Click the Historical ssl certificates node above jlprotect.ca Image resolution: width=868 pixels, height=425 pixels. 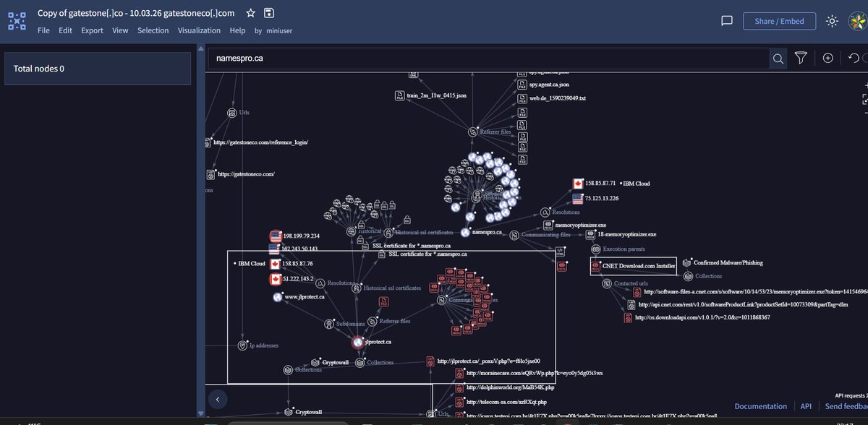[357, 288]
